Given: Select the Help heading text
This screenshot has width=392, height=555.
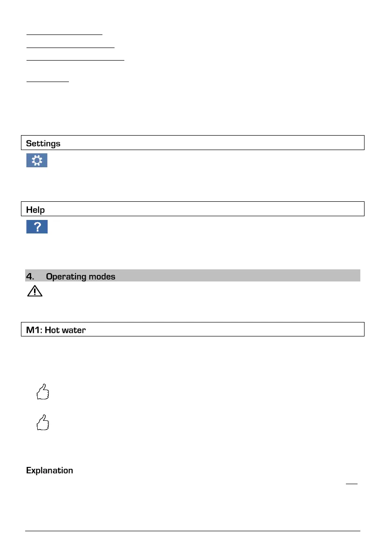Looking at the screenshot, I should pyautogui.click(x=35, y=210).
